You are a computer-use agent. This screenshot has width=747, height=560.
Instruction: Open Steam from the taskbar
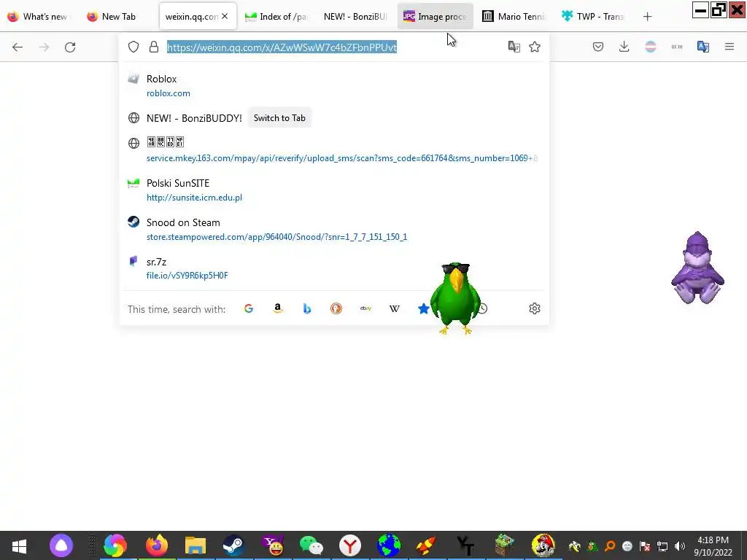click(233, 545)
